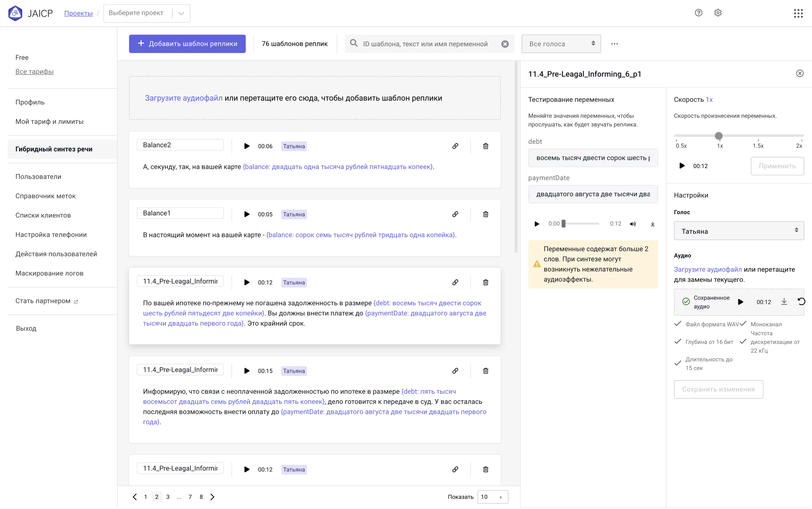
Task: Open the apps grid in top right corner
Action: pos(798,13)
